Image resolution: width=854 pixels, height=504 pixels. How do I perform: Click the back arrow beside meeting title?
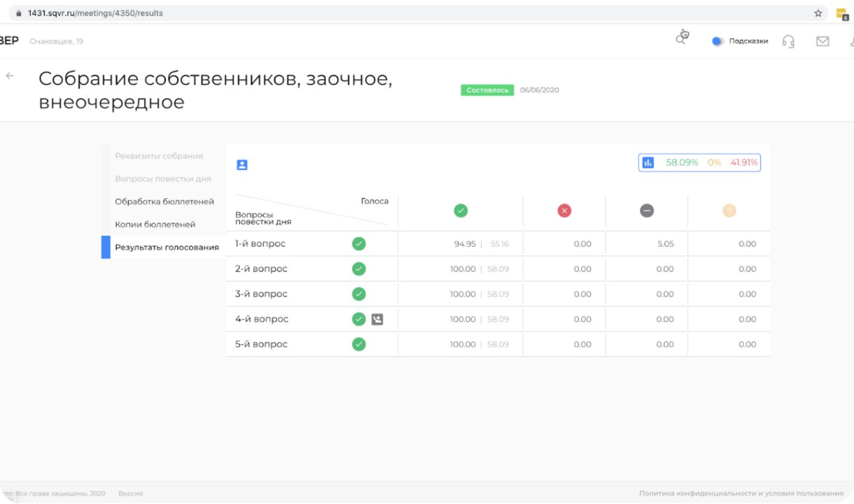[10, 76]
